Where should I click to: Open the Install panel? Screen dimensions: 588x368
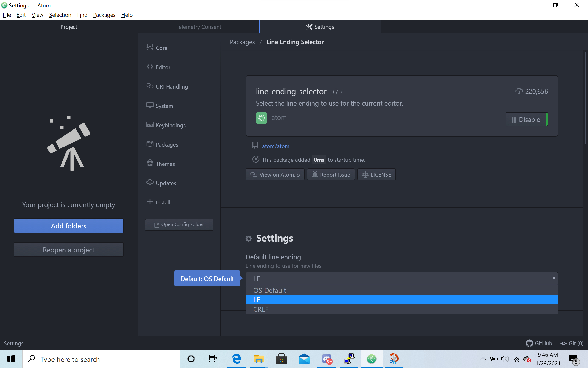(158, 202)
